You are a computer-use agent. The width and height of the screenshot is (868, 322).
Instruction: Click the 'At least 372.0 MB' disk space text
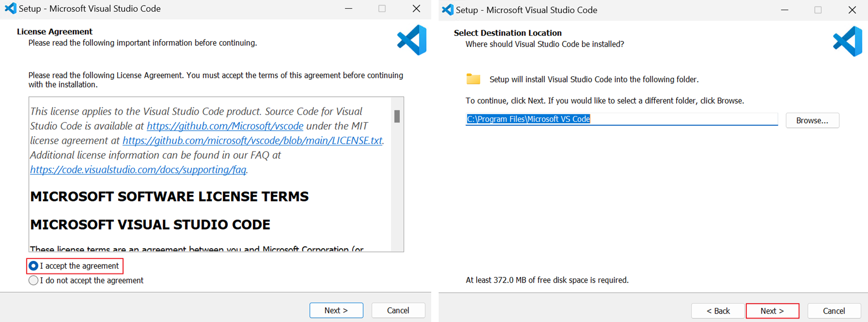pos(547,280)
